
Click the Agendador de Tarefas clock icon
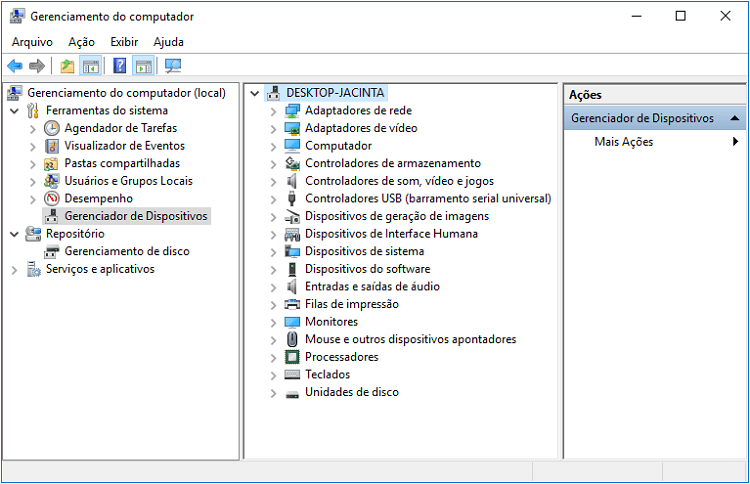[x=52, y=128]
